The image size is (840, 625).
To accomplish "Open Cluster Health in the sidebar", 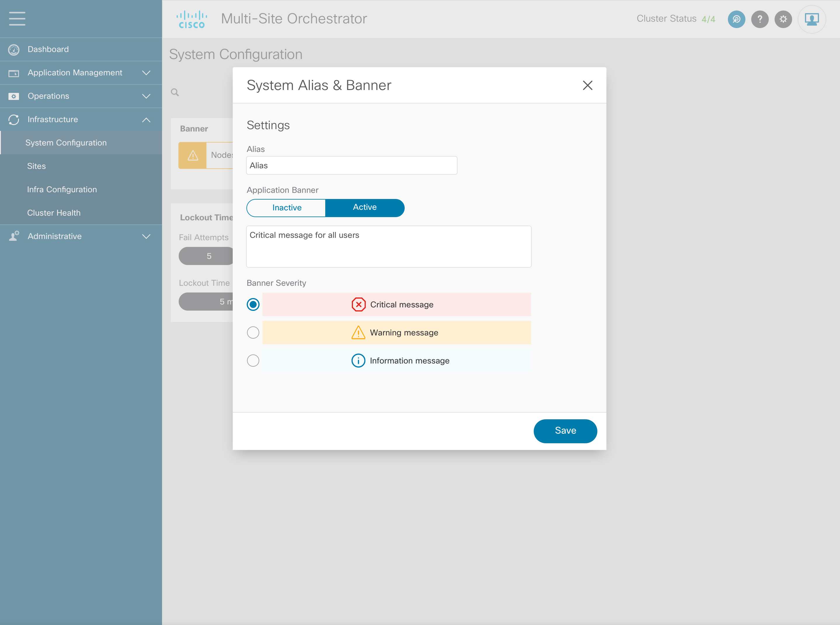I will click(54, 213).
